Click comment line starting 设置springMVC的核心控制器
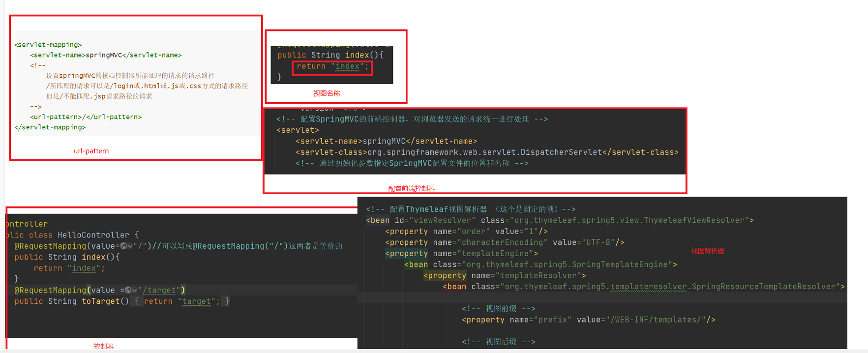 (x=130, y=76)
